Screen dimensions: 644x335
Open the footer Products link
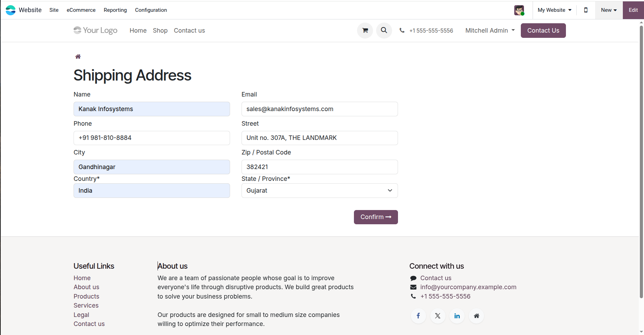point(86,296)
